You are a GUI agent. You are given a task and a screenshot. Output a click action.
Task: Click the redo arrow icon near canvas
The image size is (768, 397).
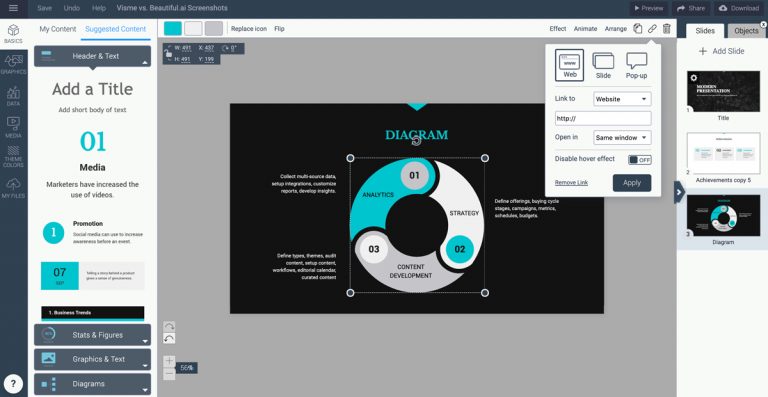coord(169,326)
